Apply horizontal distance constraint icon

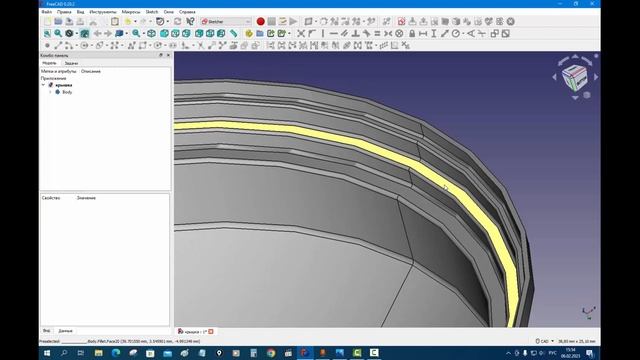point(423,33)
